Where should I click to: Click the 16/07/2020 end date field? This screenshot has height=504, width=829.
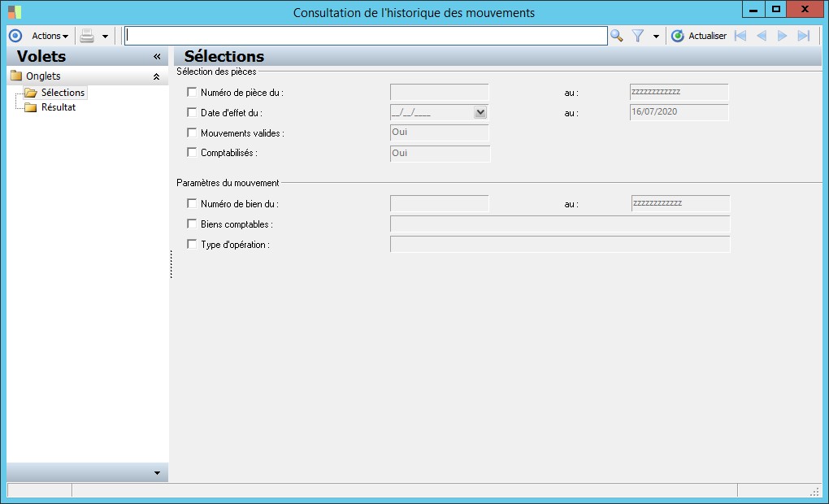pos(679,112)
